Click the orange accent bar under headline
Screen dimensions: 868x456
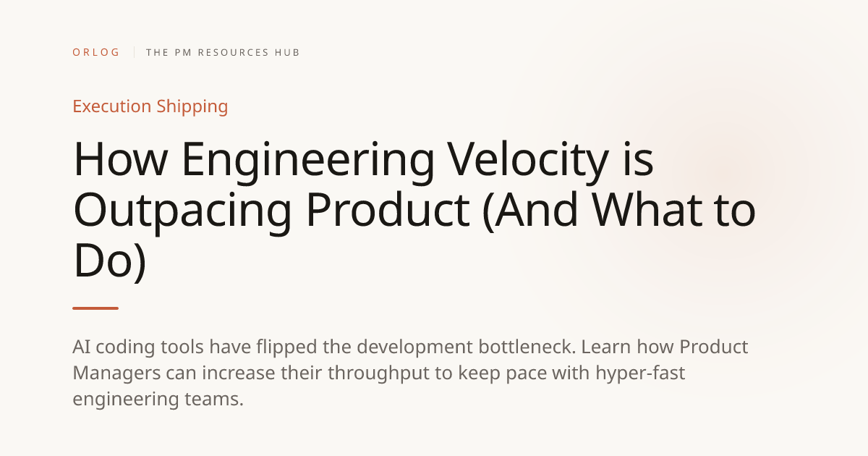[95, 308]
